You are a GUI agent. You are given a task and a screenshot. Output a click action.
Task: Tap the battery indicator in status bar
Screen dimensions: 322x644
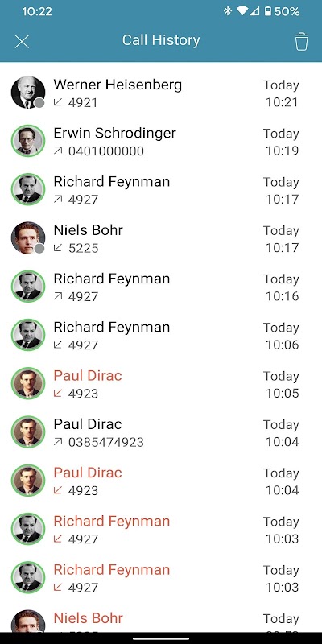(x=268, y=11)
